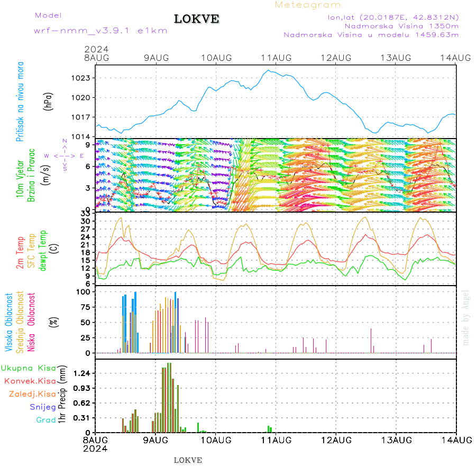This screenshot has height=476, width=476.
Task: Click the 75 cloud cover tick label
Action: click(85, 307)
